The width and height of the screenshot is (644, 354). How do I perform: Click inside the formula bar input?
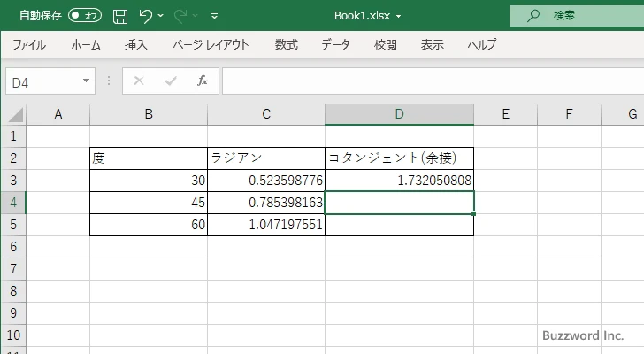433,81
